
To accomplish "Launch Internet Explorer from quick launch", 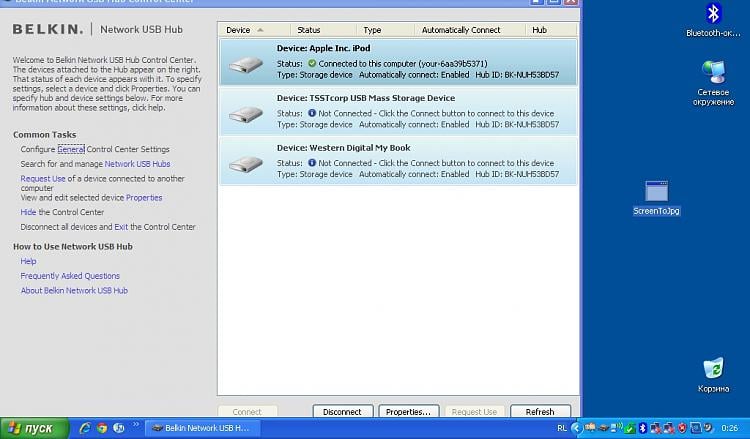I will [x=85, y=428].
